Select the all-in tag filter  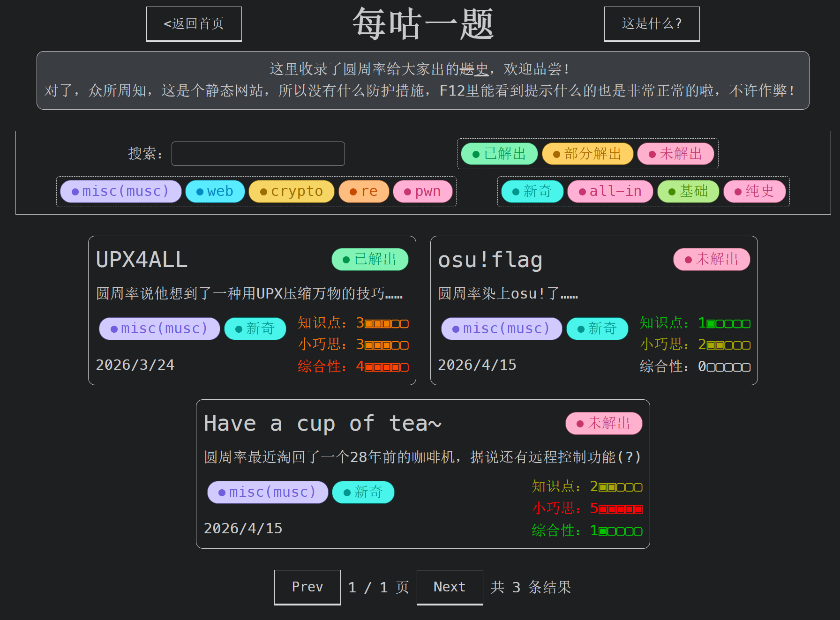(x=610, y=192)
